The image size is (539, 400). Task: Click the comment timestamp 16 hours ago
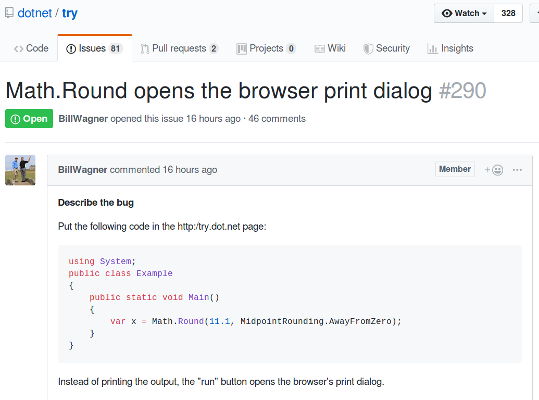point(190,170)
